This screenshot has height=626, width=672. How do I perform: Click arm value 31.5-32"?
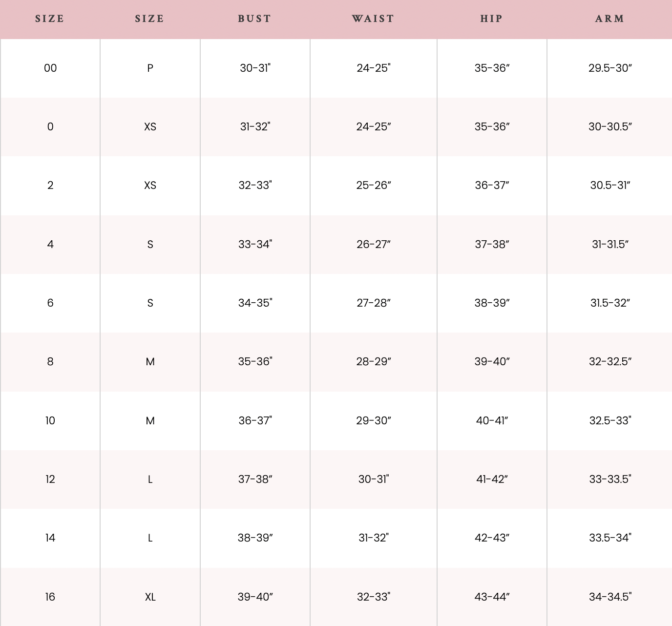point(610,303)
